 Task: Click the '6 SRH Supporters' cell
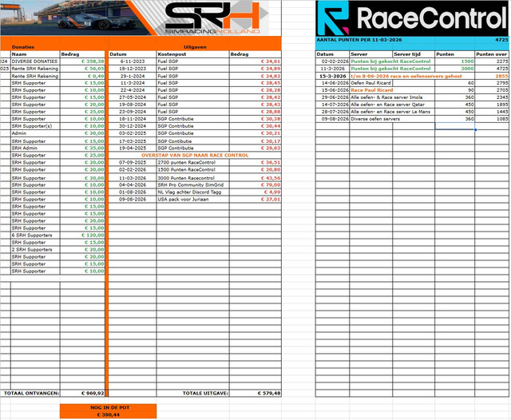point(35,235)
